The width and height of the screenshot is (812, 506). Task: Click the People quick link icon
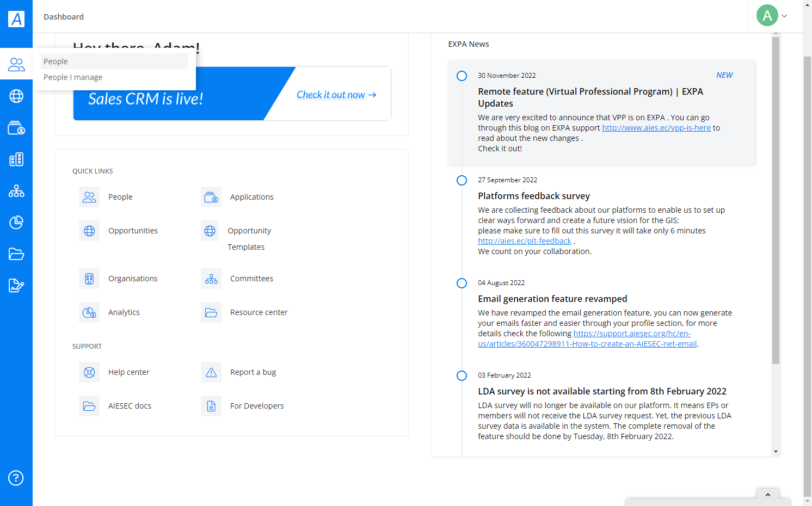pos(89,197)
